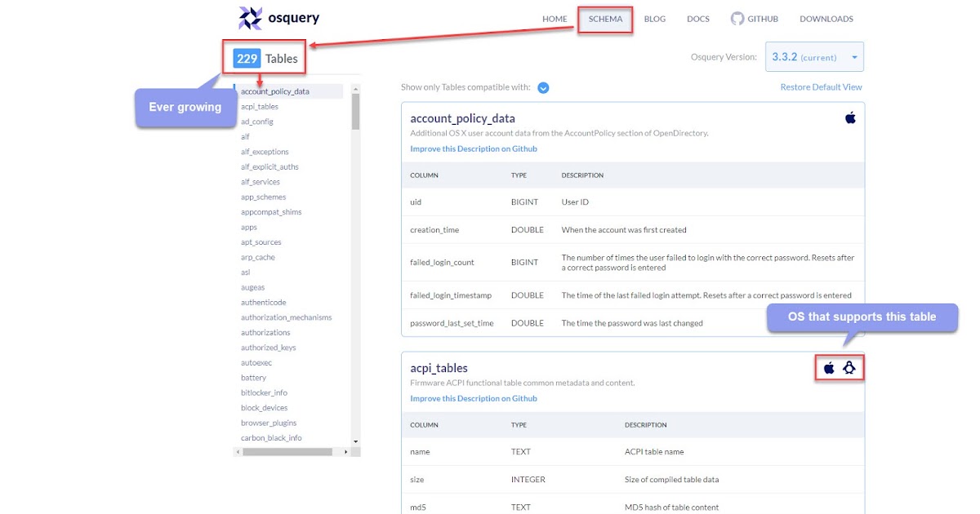The width and height of the screenshot is (980, 514).
Task: Open the HOME nav item
Action: 555,19
